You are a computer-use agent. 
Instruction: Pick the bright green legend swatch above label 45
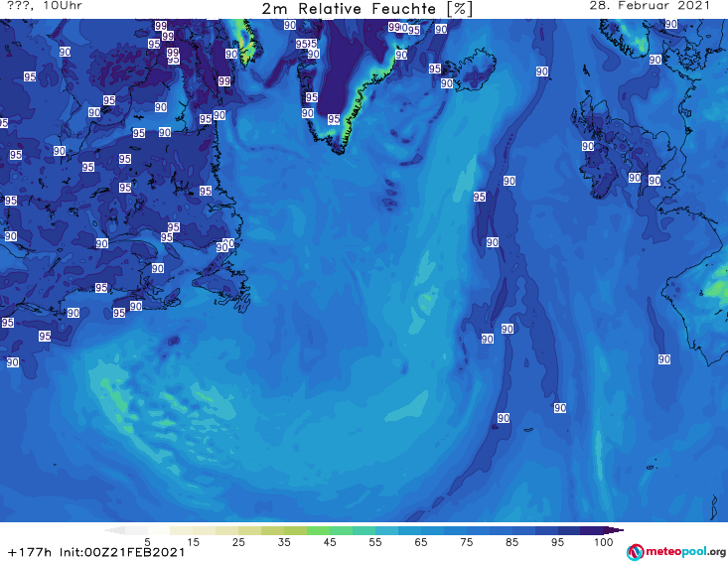[x=318, y=530]
